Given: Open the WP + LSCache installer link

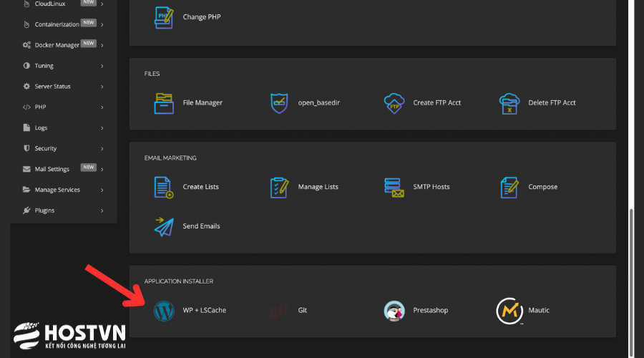Looking at the screenshot, I should (204, 310).
